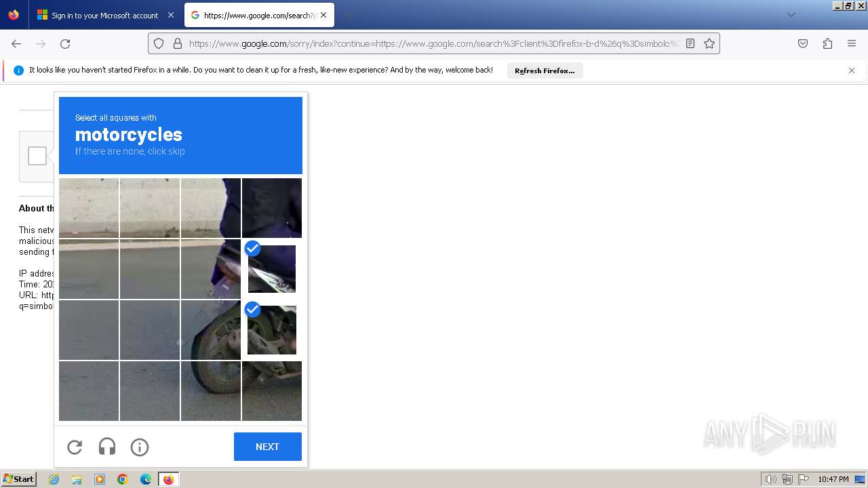
Task: Bookmark this page with the star
Action: point(709,43)
